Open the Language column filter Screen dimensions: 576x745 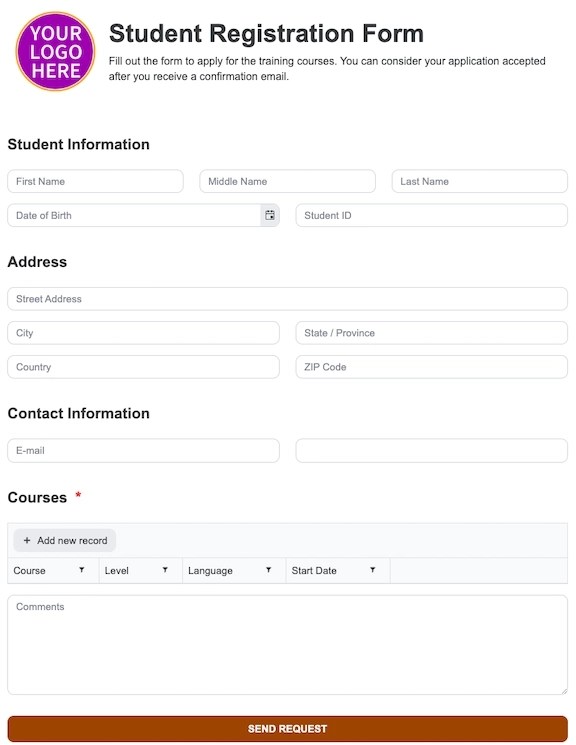click(x=269, y=570)
